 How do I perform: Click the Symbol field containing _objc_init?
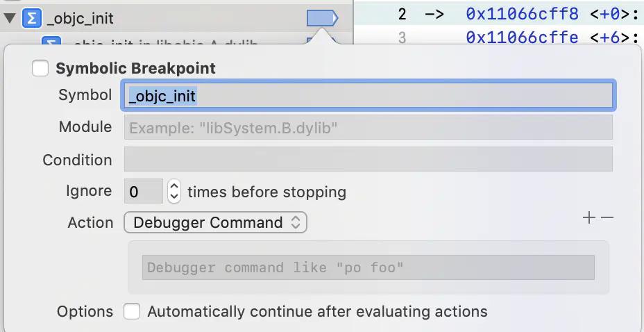(x=368, y=95)
